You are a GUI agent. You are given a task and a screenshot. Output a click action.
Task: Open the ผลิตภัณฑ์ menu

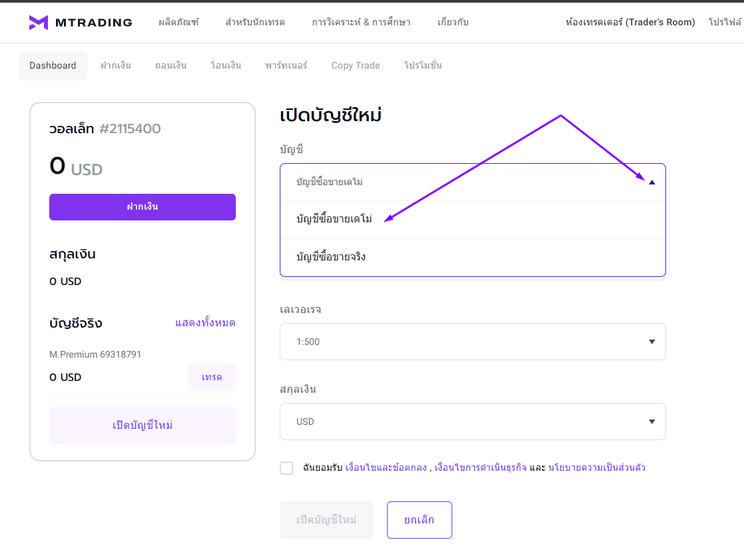point(179,22)
